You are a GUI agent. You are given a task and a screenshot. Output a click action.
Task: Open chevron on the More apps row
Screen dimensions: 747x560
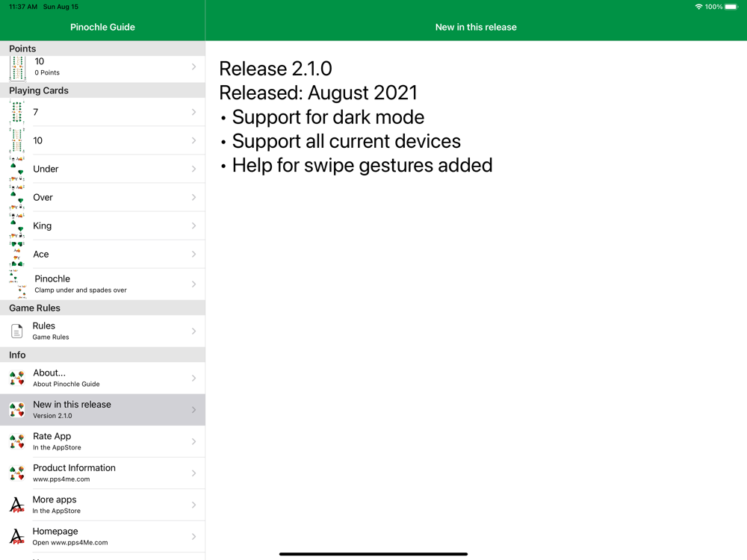point(194,505)
